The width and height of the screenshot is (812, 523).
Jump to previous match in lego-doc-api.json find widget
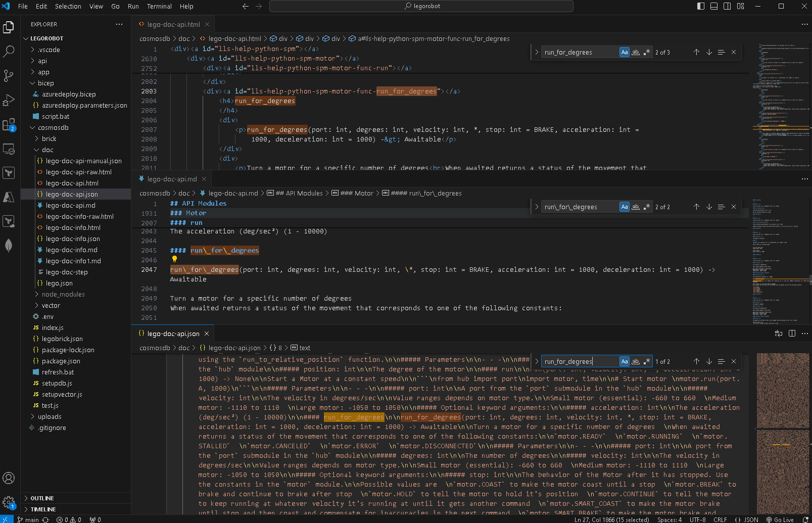[696, 361]
